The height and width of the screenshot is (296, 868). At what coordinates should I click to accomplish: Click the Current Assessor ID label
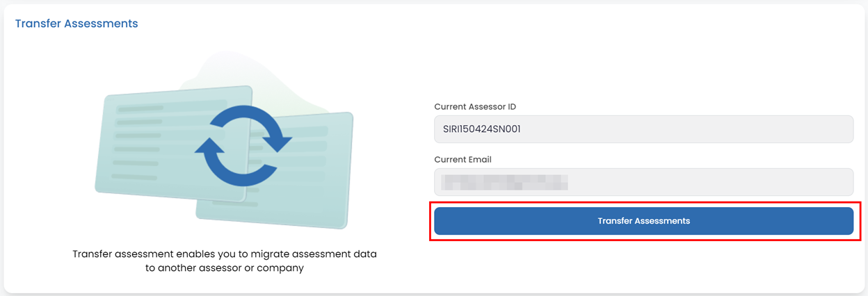click(x=475, y=107)
